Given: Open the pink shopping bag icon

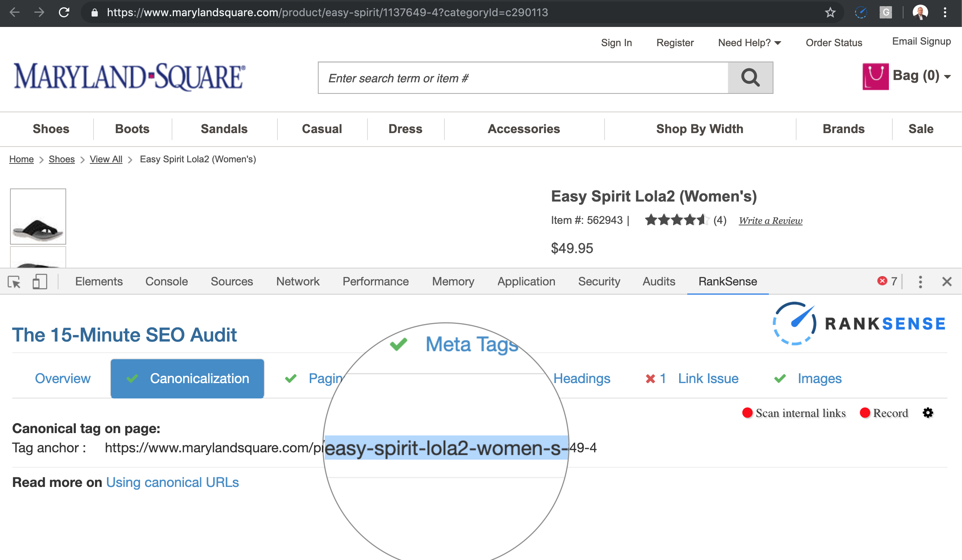Looking at the screenshot, I should click(x=875, y=77).
